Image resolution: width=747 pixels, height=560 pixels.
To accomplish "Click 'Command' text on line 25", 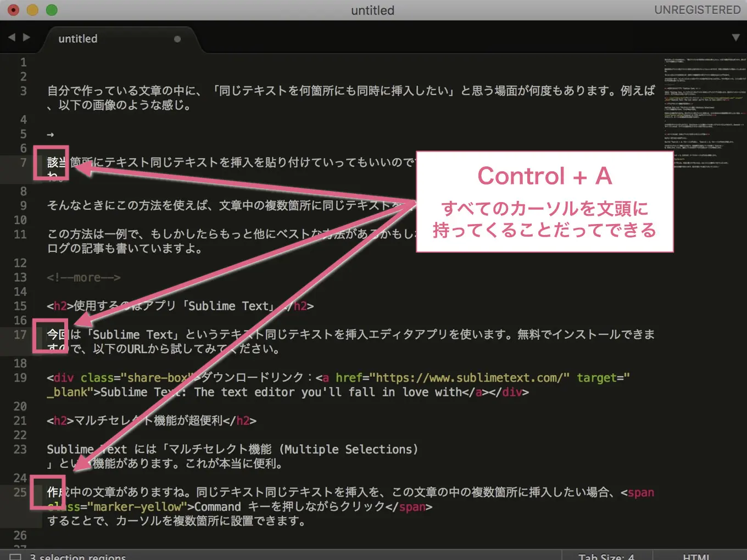I will pos(218,507).
